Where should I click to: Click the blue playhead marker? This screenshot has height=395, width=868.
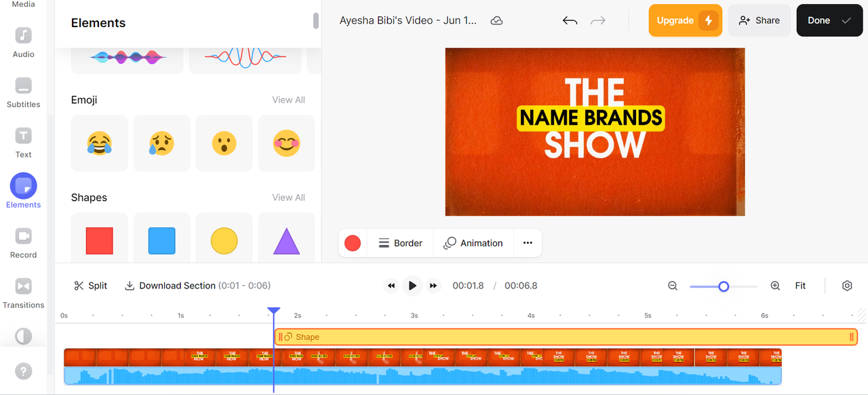[x=273, y=312]
